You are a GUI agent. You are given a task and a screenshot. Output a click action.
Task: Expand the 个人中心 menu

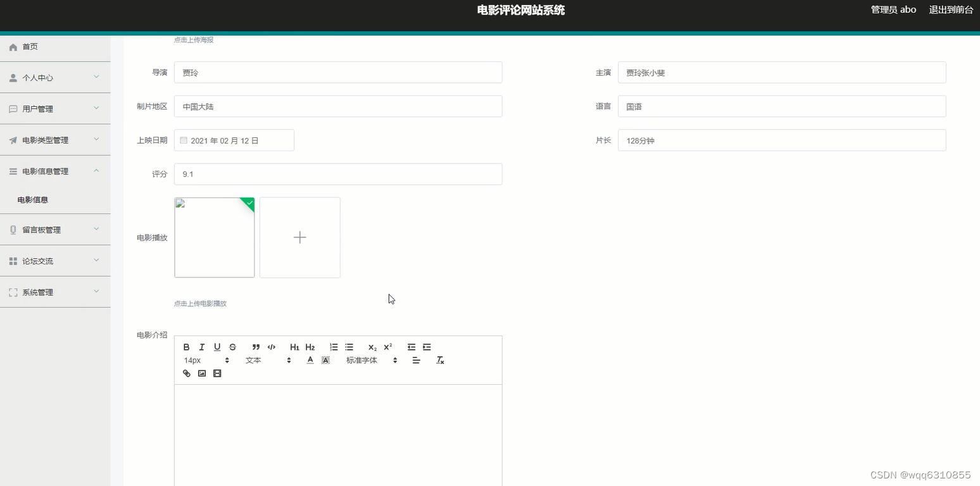(55, 78)
